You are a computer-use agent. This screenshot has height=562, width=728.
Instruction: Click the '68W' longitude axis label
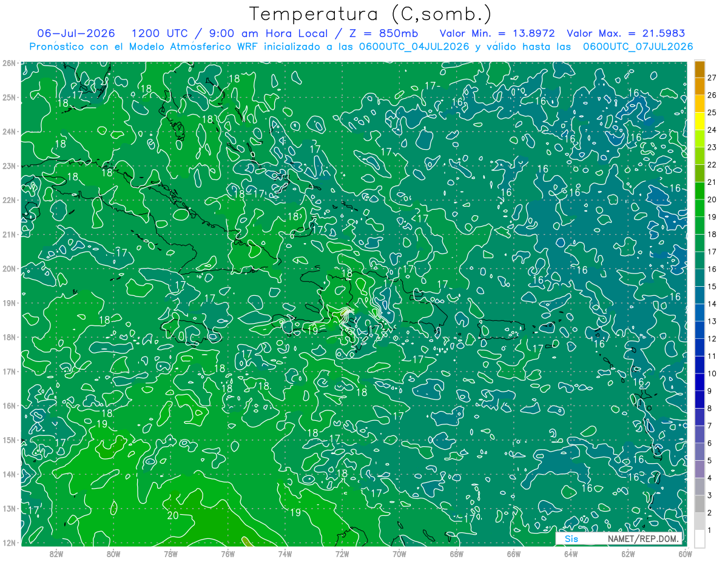(456, 554)
